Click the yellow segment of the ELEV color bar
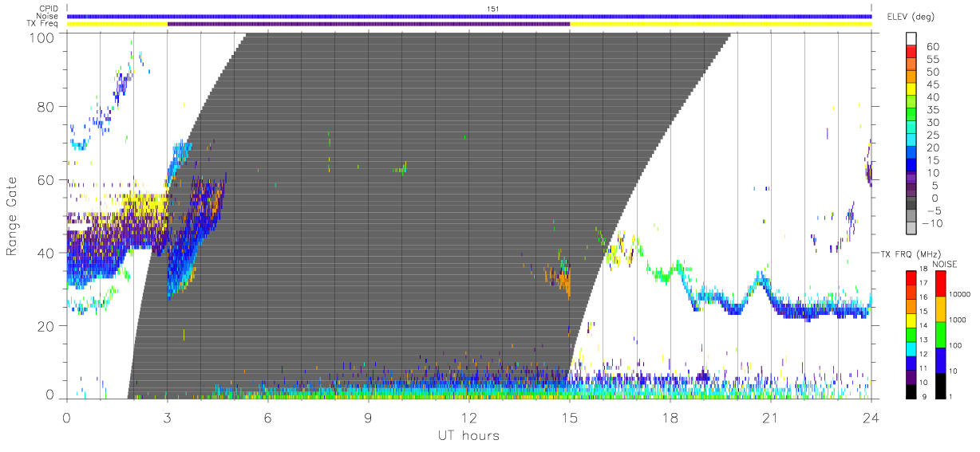The height and width of the screenshot is (452, 980). (x=911, y=91)
